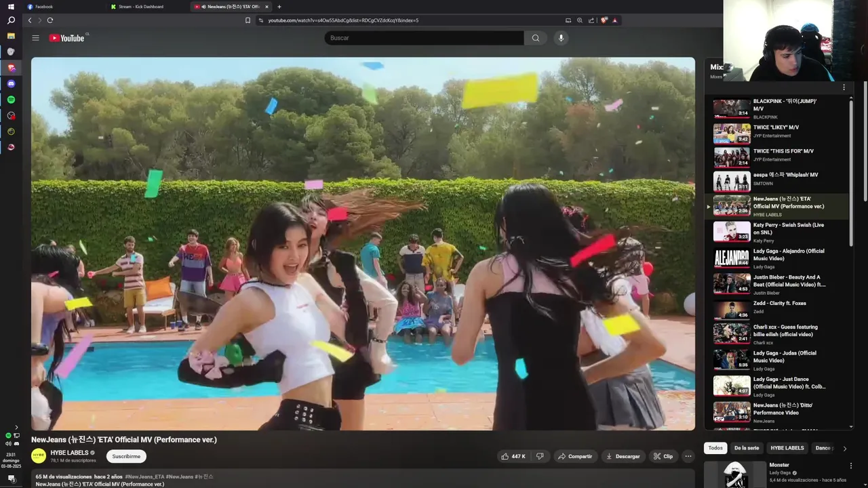Open picture-in-picture icon in address bar
The height and width of the screenshot is (488, 868).
[x=568, y=20]
